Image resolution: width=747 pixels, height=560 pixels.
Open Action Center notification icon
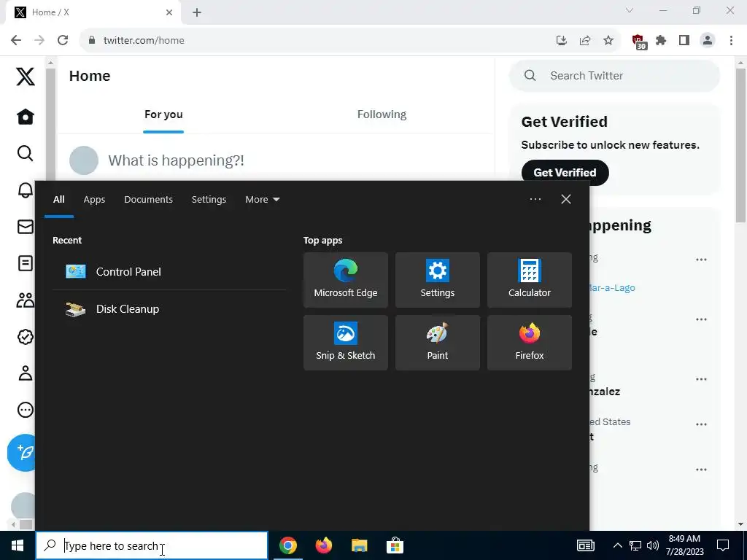(723, 545)
